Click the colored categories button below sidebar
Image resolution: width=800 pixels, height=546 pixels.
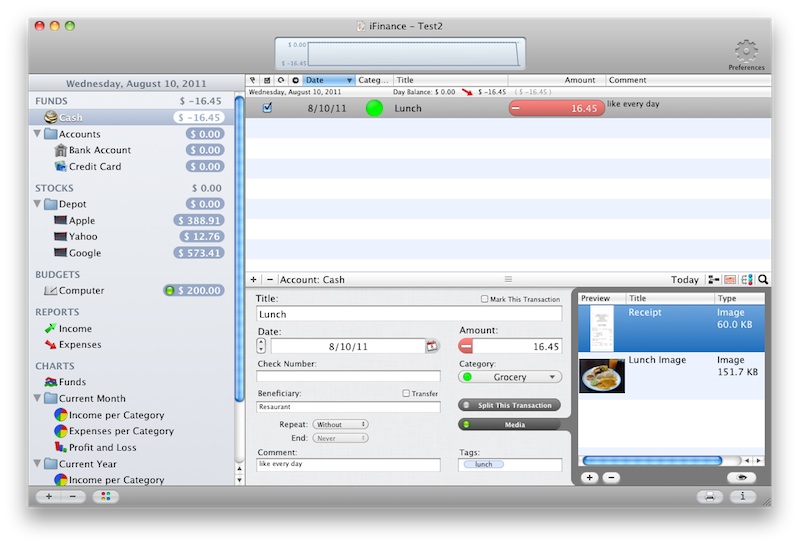point(104,496)
